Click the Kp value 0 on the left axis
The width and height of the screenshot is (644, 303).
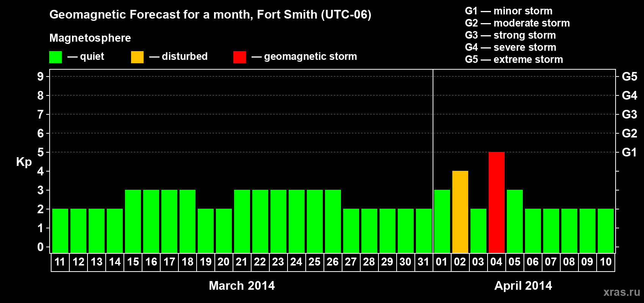pos(41,247)
